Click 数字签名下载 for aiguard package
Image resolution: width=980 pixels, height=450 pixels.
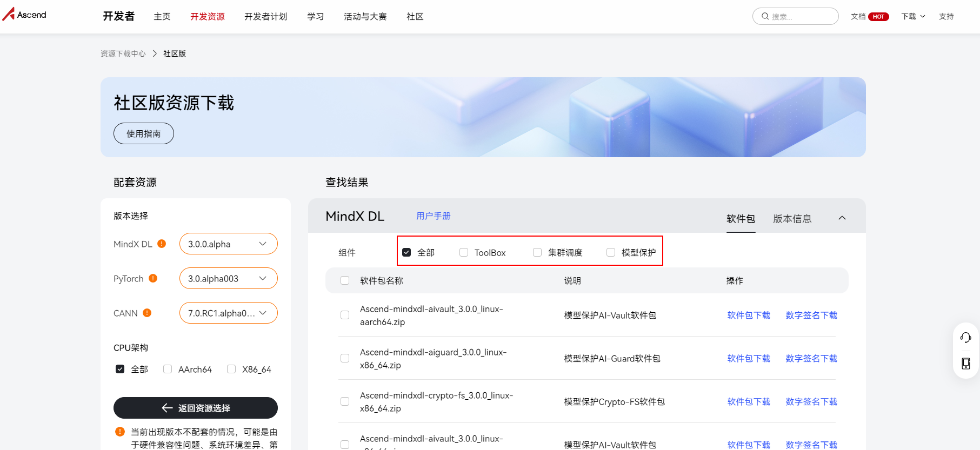(811, 358)
